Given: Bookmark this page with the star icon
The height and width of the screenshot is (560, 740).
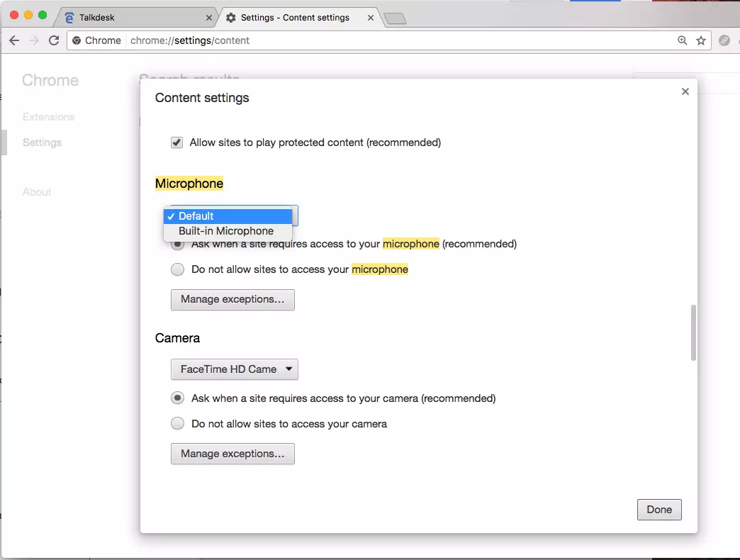Looking at the screenshot, I should tap(701, 40).
